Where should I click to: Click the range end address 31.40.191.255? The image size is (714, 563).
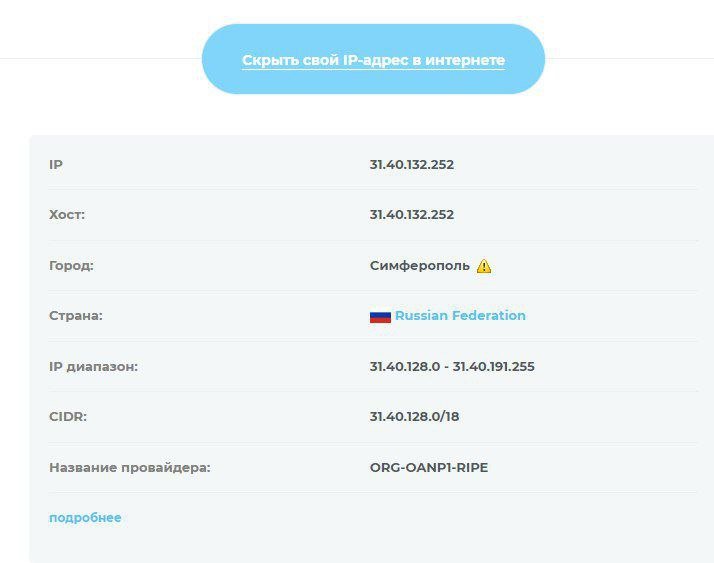[494, 367]
